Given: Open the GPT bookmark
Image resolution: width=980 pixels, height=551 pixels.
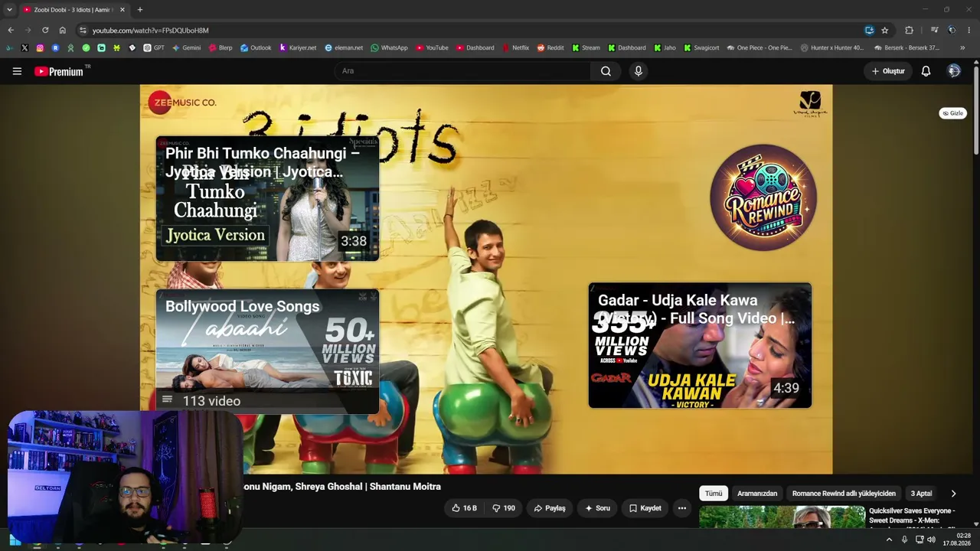Looking at the screenshot, I should pyautogui.click(x=154, y=47).
